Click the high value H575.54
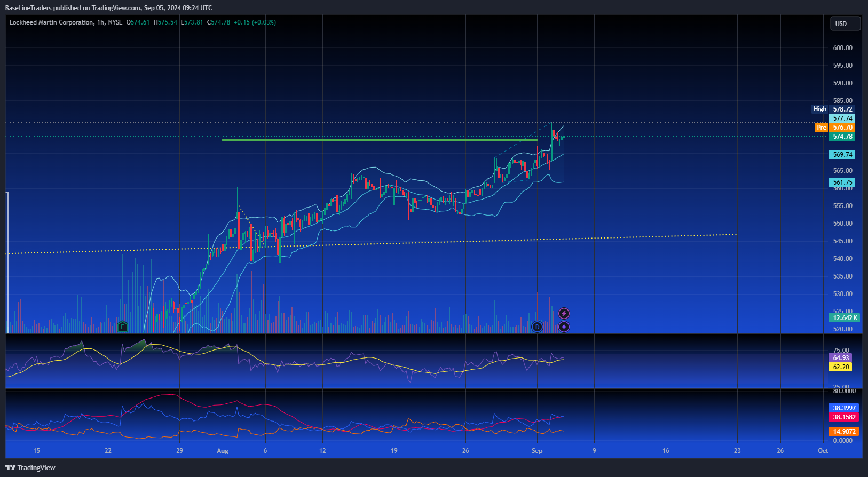Screen dimensions: 868x477 165,22
